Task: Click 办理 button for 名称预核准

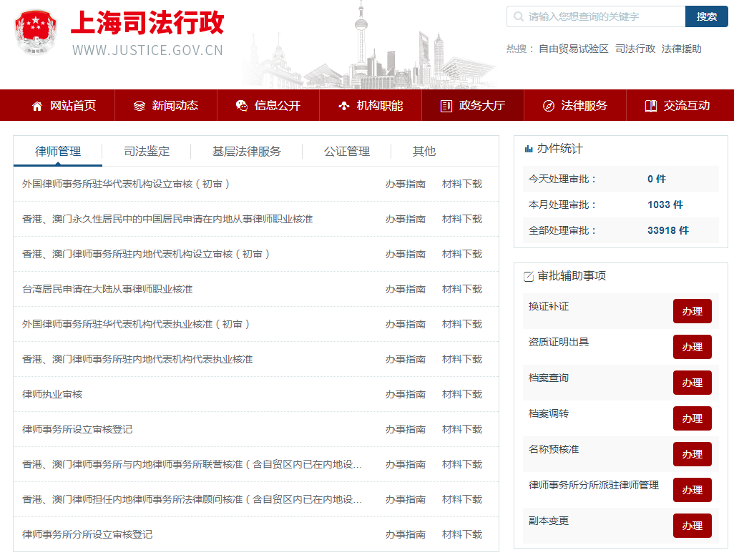Action: click(692, 454)
